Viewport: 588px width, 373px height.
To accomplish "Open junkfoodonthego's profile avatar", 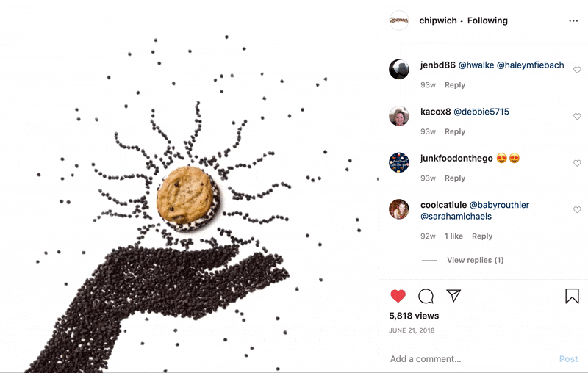I will (399, 162).
